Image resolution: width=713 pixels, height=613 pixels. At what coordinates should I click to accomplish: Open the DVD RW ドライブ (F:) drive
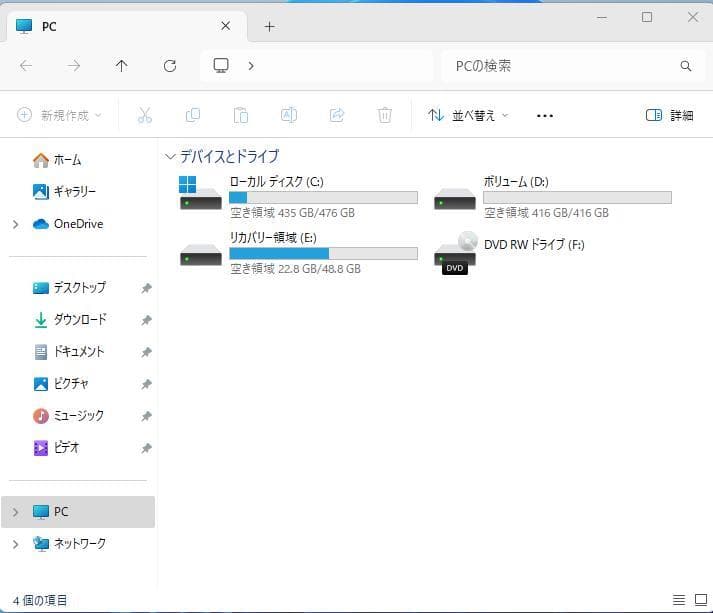click(x=533, y=244)
